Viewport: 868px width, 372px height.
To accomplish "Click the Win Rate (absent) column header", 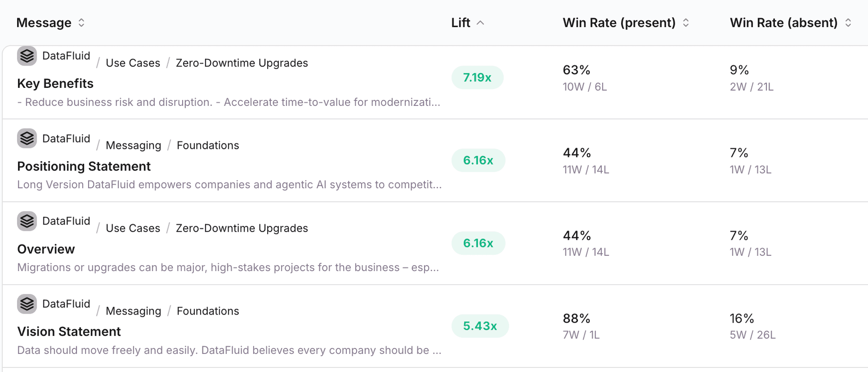I will (783, 23).
